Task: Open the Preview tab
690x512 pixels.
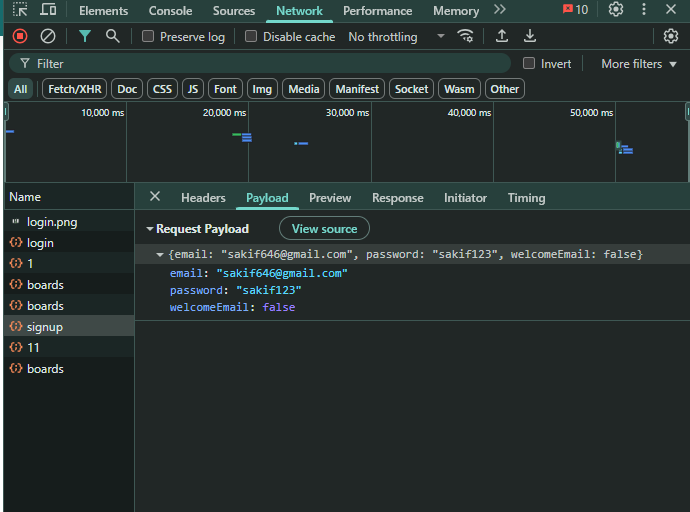Action: point(330,198)
